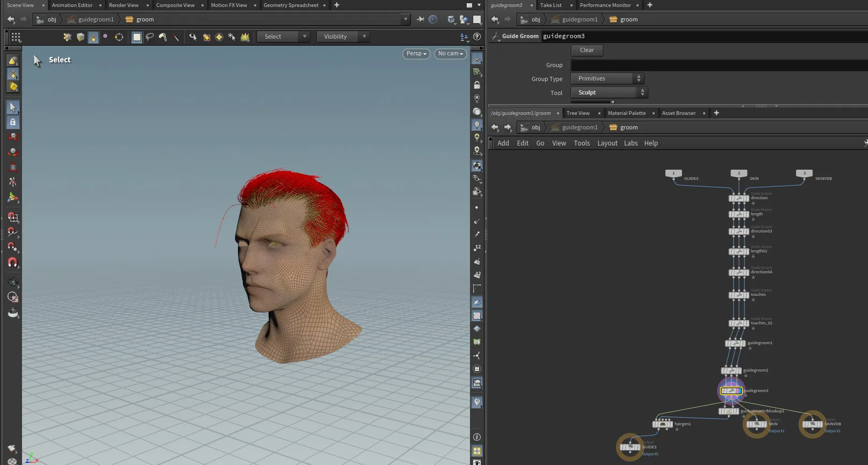Open the network editor Add menu
The height and width of the screenshot is (465, 868).
(x=503, y=143)
